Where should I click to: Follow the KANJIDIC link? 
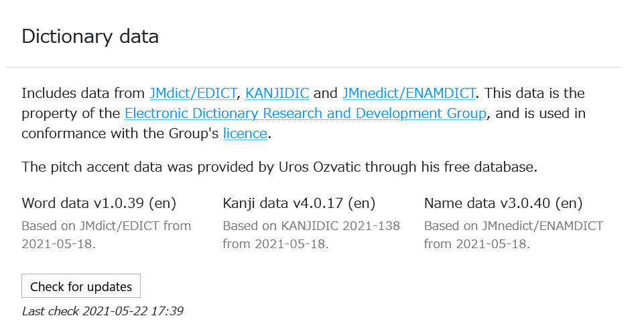(277, 93)
